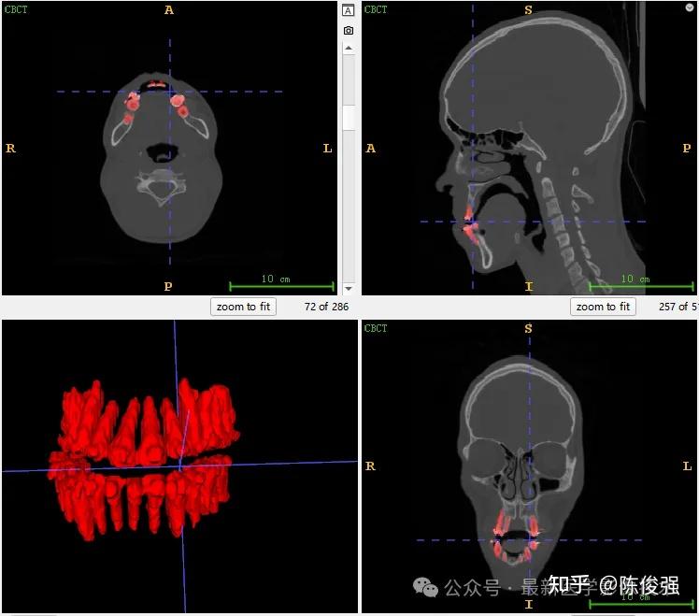Viewport: 699px width, 616px height.
Task: Click the axial slice scrollbar up arrow
Action: (349, 48)
